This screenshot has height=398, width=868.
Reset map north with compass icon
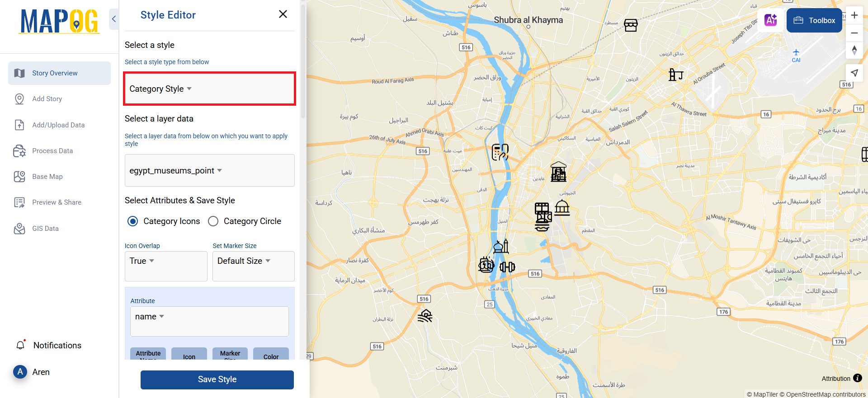(x=854, y=50)
